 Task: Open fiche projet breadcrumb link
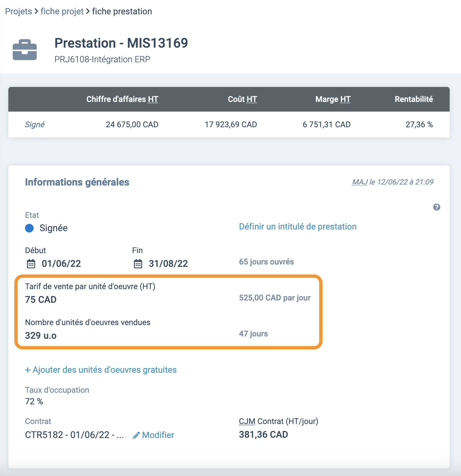[x=62, y=11]
